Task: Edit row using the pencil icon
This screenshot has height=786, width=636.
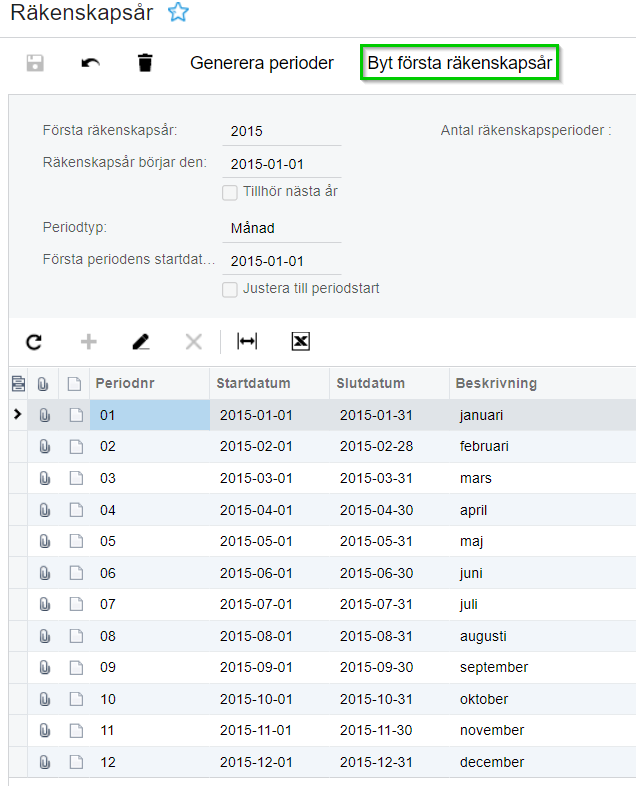Action: 141,342
